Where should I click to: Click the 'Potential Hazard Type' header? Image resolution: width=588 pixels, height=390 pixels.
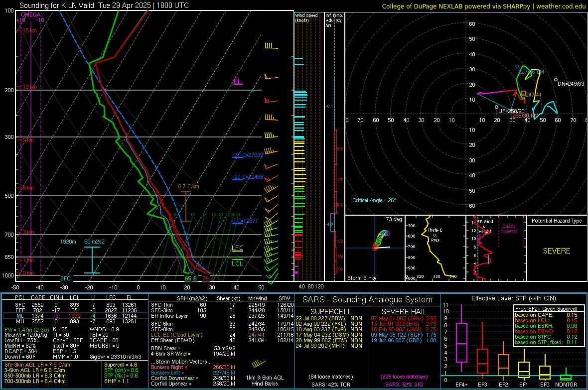557,221
